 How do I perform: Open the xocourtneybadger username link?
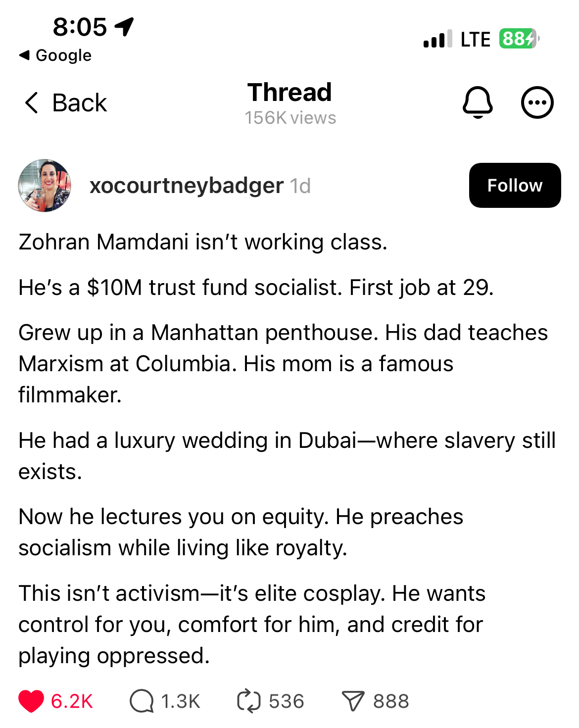(187, 186)
